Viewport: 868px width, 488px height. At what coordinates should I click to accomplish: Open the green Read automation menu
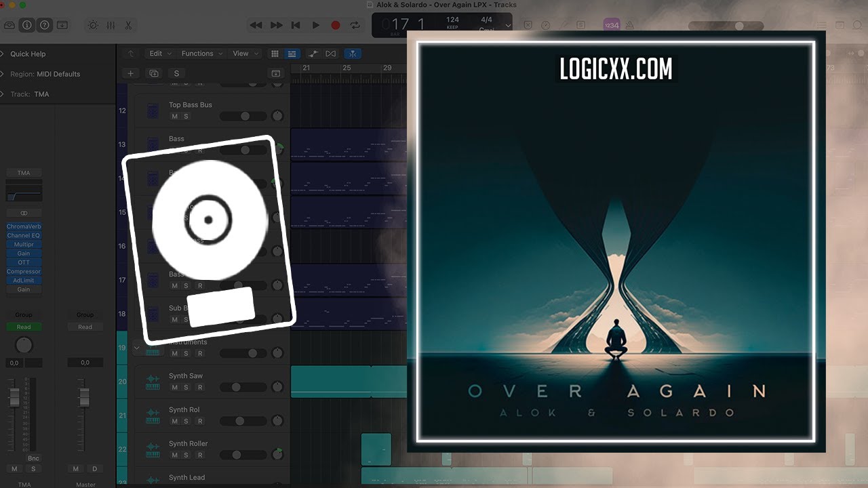coord(24,327)
